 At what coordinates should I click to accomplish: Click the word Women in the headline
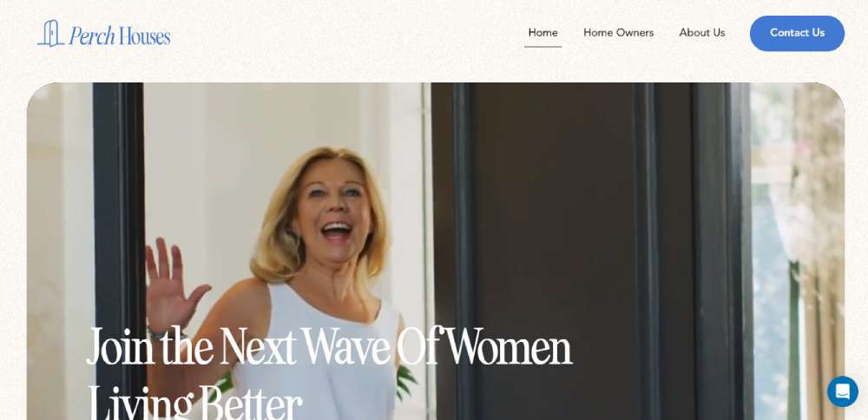point(510,347)
